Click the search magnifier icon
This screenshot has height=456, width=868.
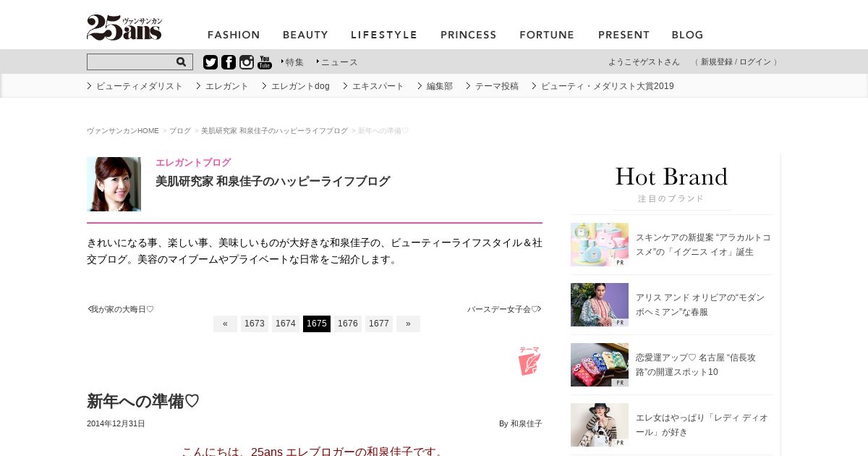[x=181, y=62]
